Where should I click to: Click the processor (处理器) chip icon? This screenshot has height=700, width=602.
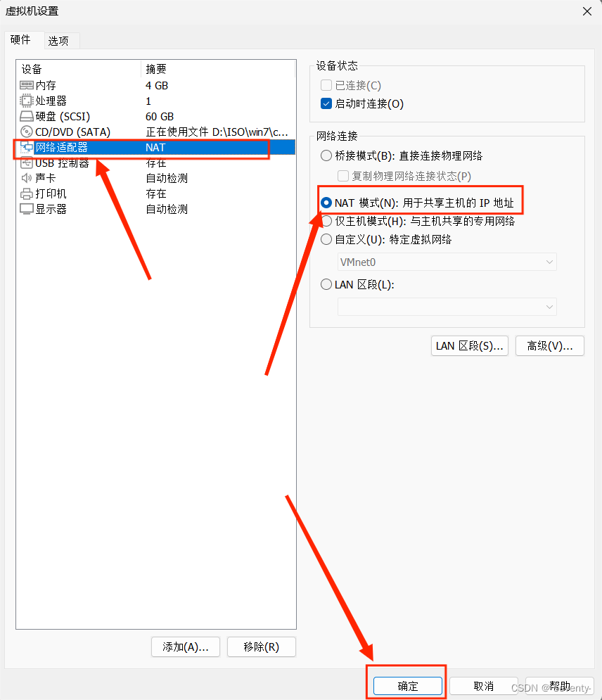26,101
